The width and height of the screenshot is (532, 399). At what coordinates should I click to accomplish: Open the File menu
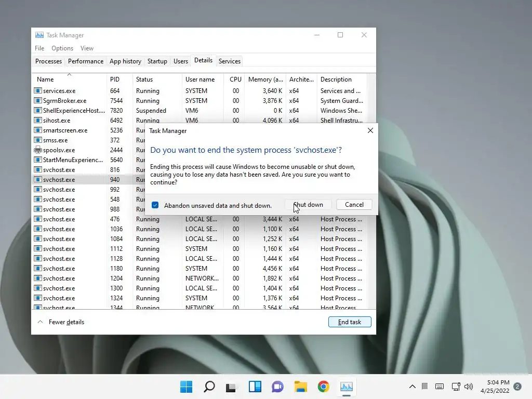(39, 48)
